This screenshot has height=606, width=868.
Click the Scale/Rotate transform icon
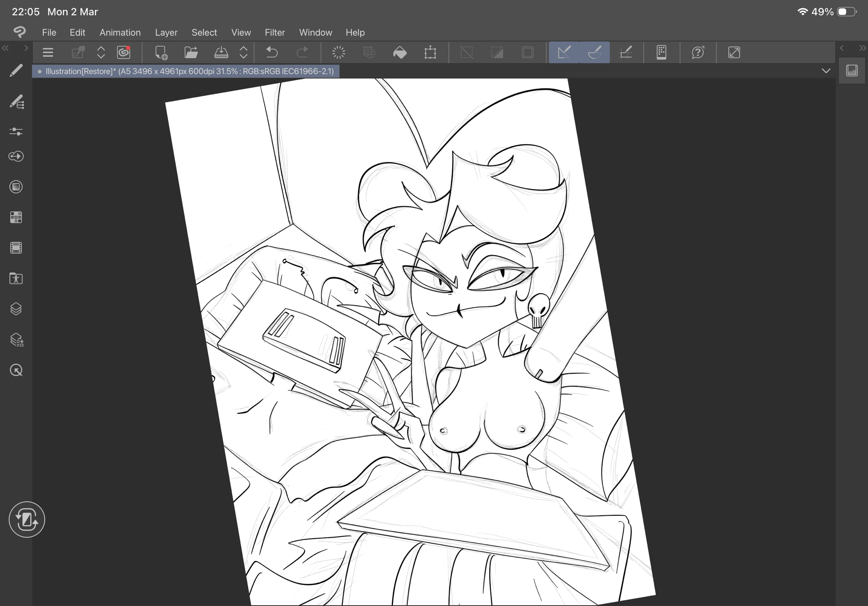point(430,53)
